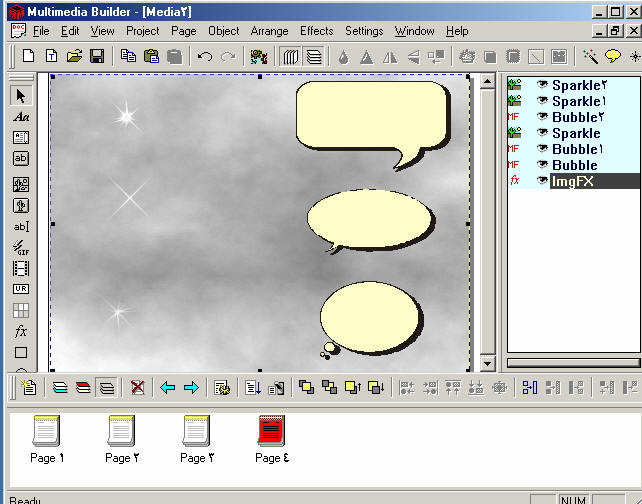
Task: Select the grid matrix tool
Action: point(20,310)
